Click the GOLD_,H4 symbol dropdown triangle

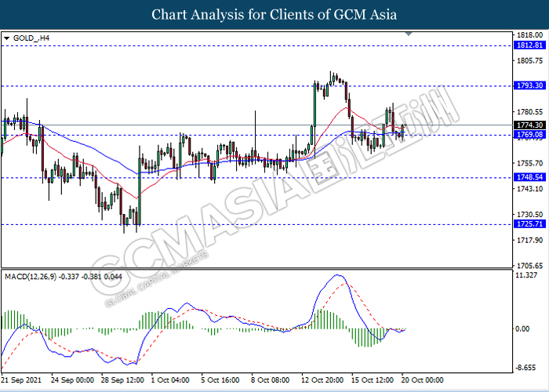(x=7, y=38)
